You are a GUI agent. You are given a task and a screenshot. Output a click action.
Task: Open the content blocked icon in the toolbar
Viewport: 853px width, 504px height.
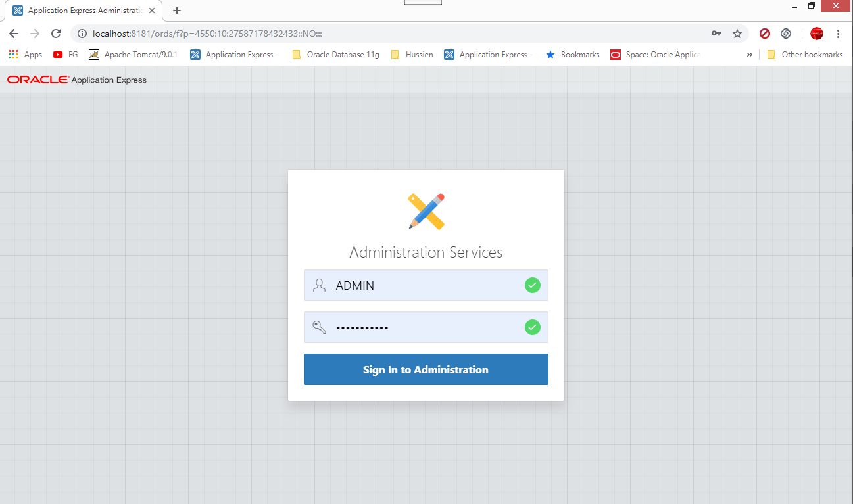click(764, 34)
